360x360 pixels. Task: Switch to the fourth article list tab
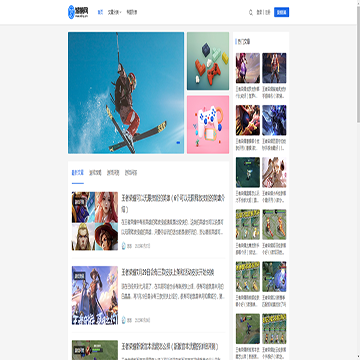click(131, 173)
